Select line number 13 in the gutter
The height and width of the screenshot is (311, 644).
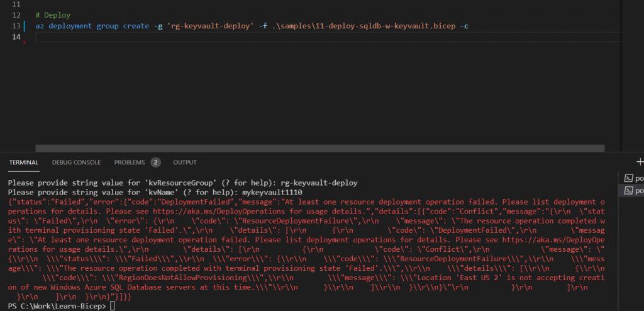(x=16, y=26)
